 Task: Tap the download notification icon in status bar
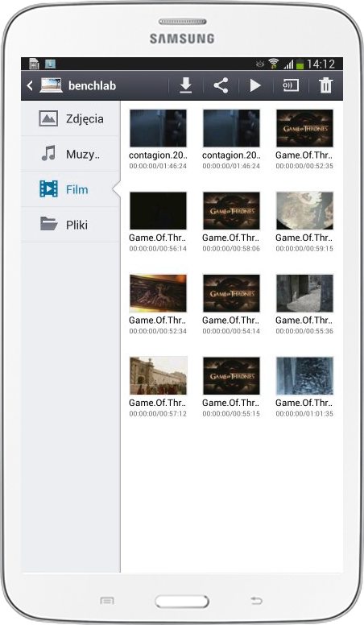tap(50, 64)
